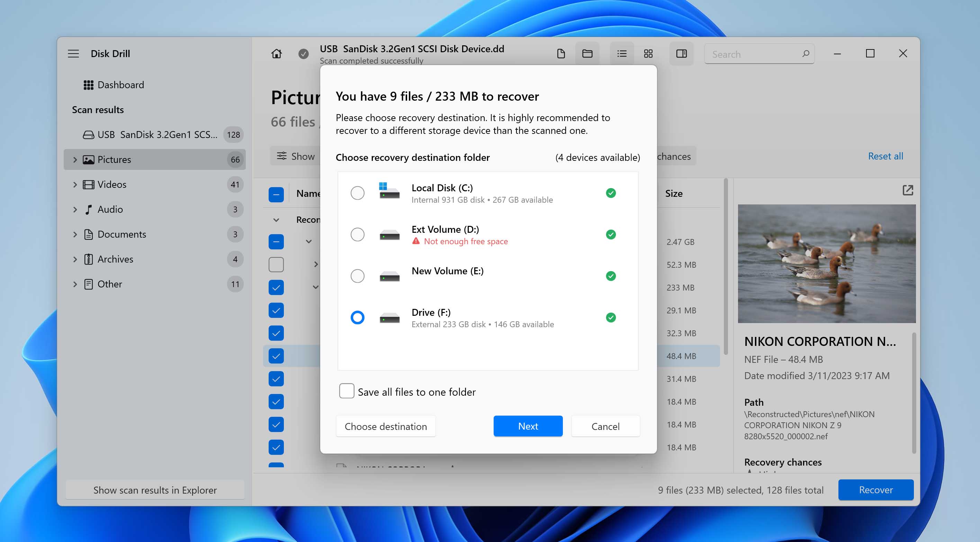Click the search magnifier icon
Image resolution: width=980 pixels, height=542 pixels.
coord(806,54)
